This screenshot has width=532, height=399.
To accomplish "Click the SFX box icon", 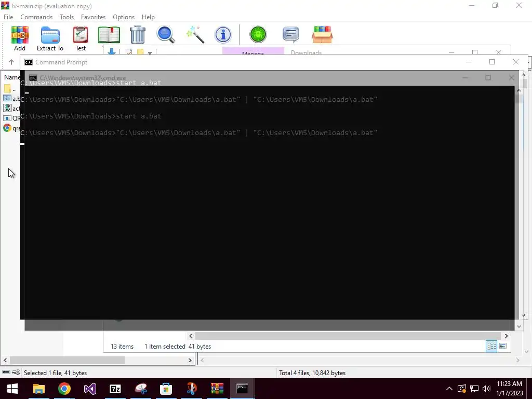I will 322,35.
